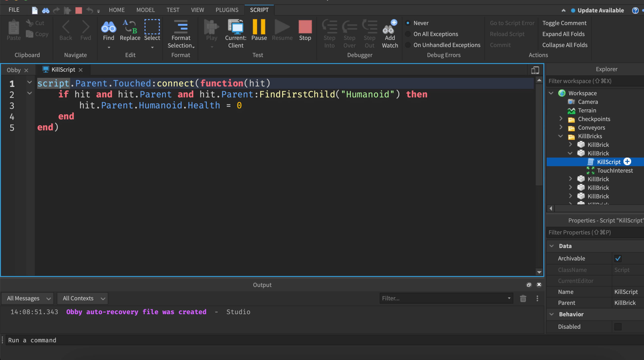Click the Filter workspace input field
Viewport: 644px width, 360px height.
coord(594,81)
